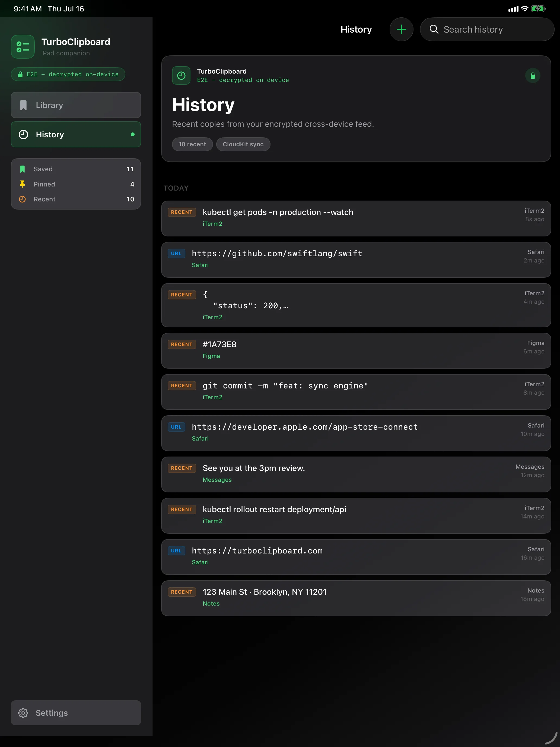Click the yellow Pinned pin icon
The height and width of the screenshot is (747, 560).
22,184
